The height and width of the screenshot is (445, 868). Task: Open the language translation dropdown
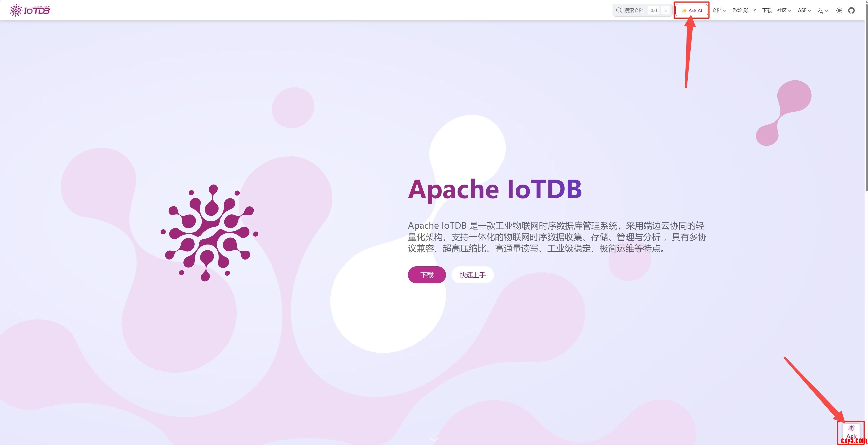tap(822, 11)
